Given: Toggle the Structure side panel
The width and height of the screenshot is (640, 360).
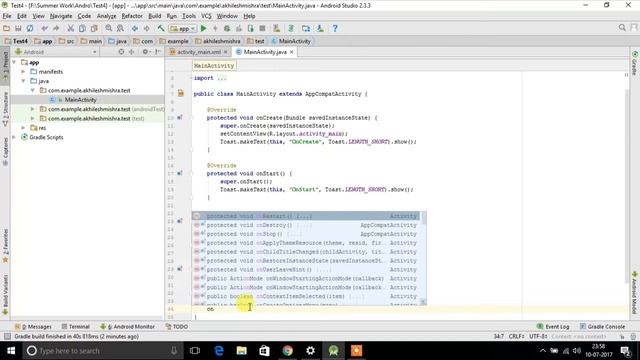Looking at the screenshot, I should (5, 109).
